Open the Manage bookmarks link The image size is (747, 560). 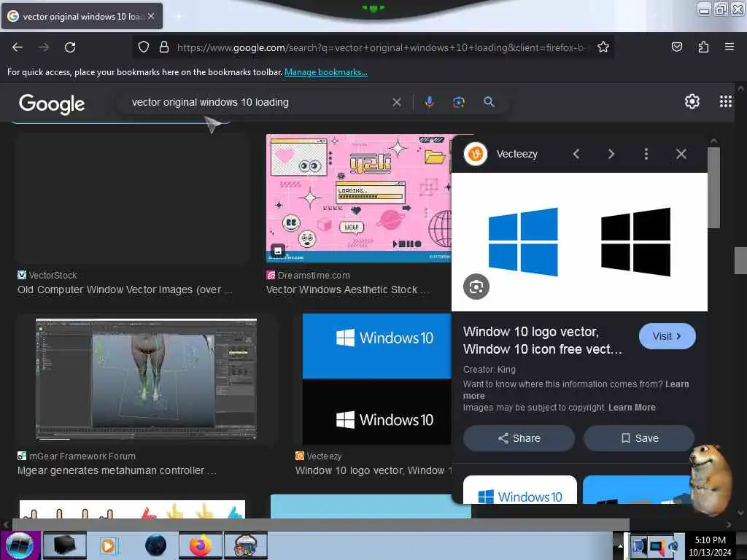point(326,72)
